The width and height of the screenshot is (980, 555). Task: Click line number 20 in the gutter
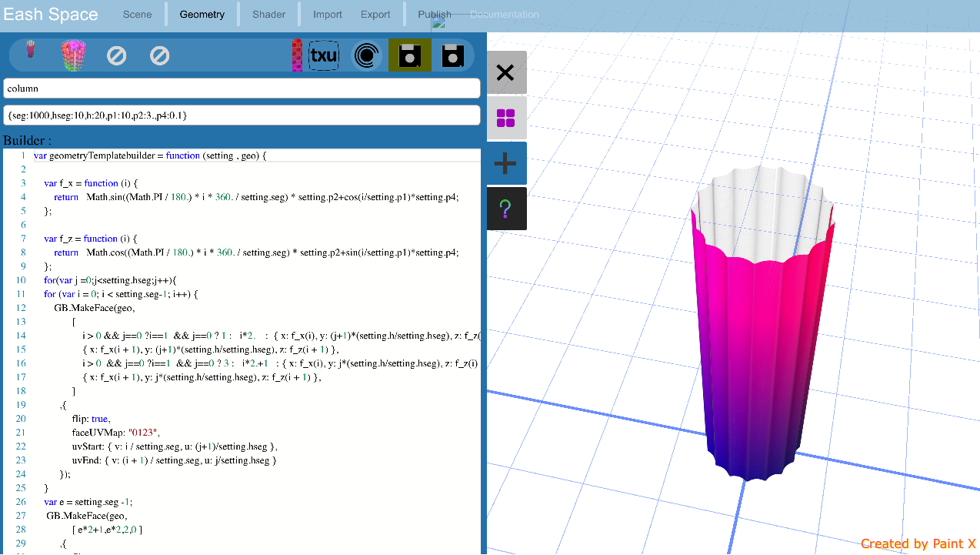click(21, 419)
